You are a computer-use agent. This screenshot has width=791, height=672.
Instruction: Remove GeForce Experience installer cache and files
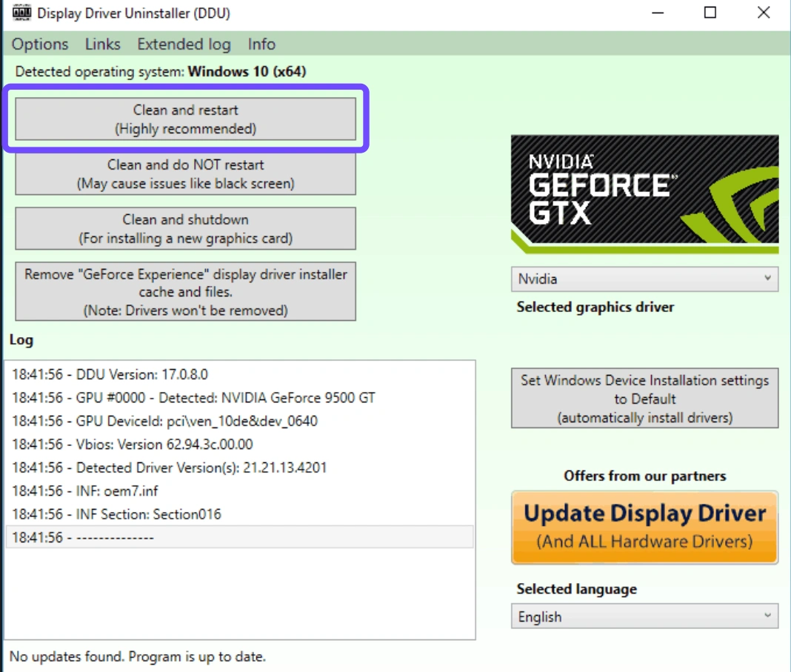(x=185, y=292)
